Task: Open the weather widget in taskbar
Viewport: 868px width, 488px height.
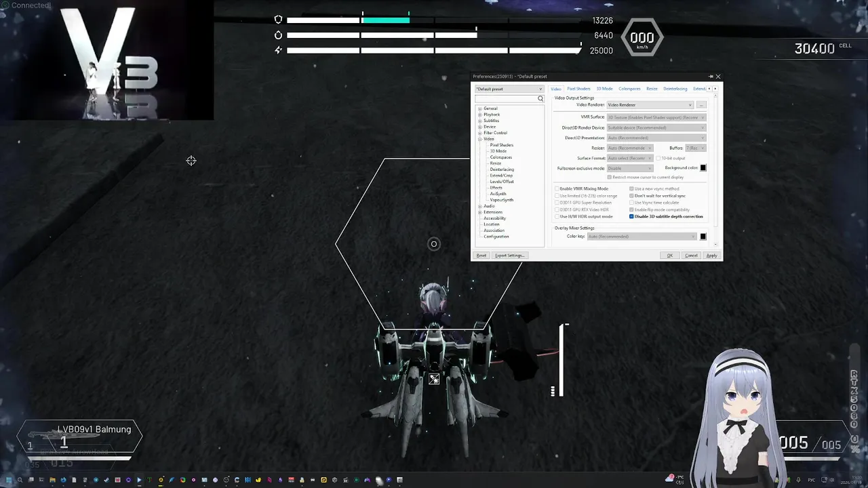Action: click(x=675, y=480)
